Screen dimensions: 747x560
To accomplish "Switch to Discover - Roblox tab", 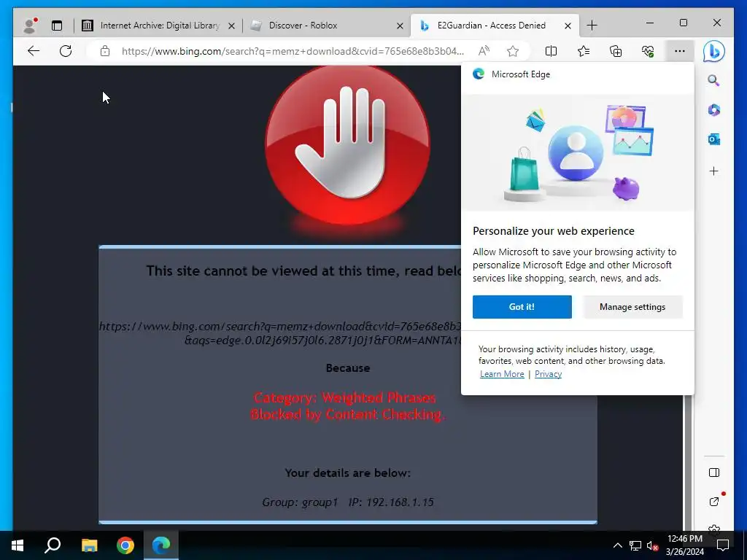I will (x=327, y=26).
